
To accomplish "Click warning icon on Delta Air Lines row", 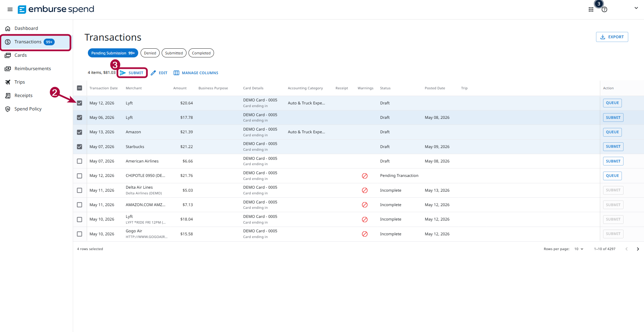I will click(365, 190).
